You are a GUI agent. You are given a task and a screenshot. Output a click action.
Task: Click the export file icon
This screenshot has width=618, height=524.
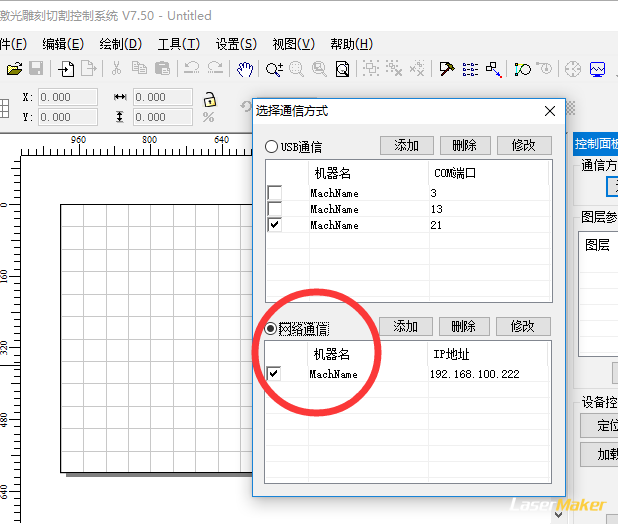click(88, 69)
